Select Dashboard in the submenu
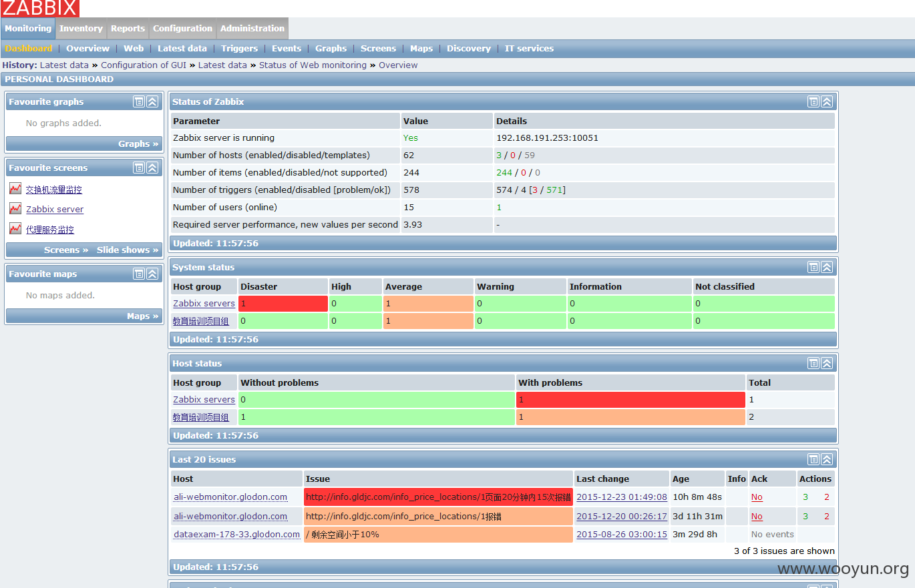The height and width of the screenshot is (588, 915). (29, 48)
